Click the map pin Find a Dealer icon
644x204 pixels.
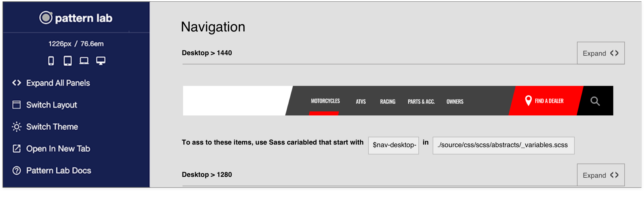click(528, 101)
